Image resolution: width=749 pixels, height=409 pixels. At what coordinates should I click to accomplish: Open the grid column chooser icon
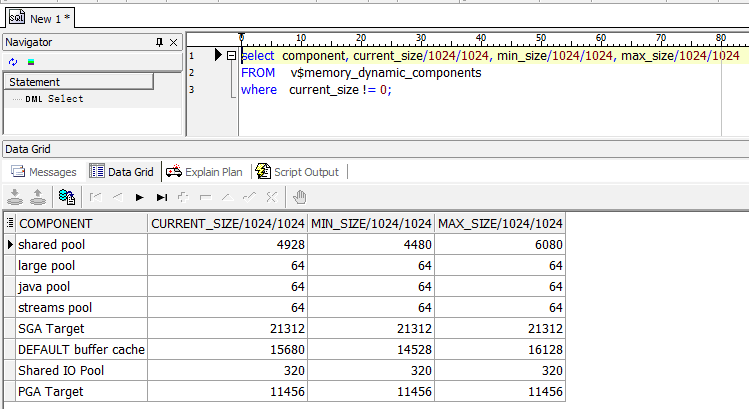click(10, 223)
